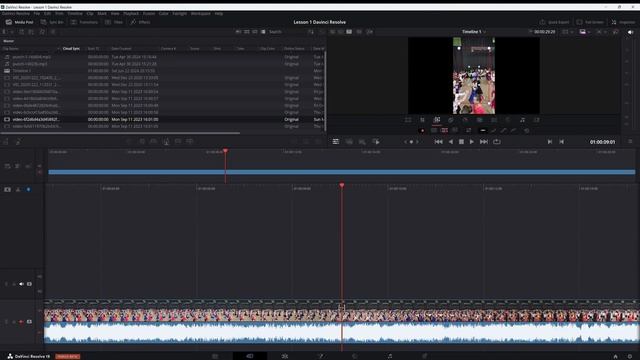Click the Cloud Sync column header
Viewport: 640px width, 360px height.
(71, 49)
